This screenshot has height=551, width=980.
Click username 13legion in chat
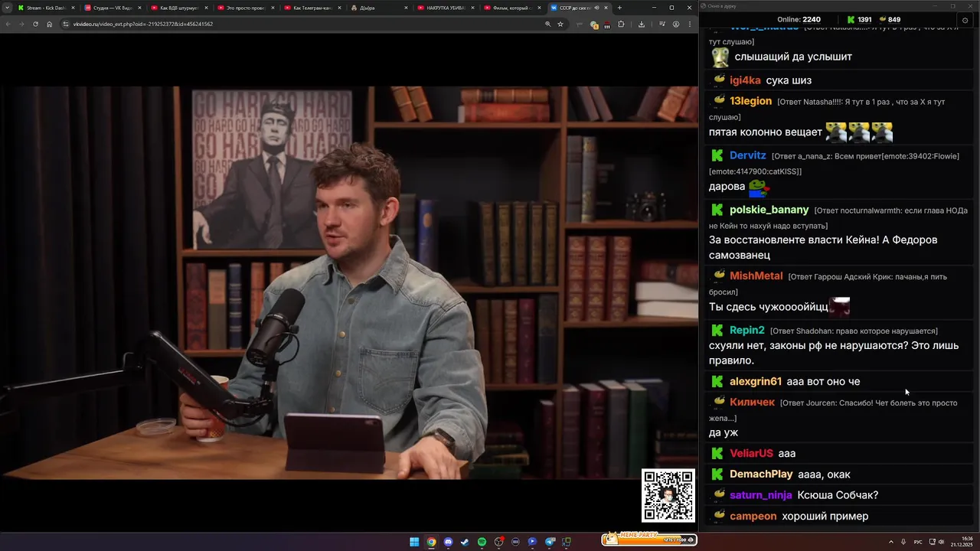(750, 101)
